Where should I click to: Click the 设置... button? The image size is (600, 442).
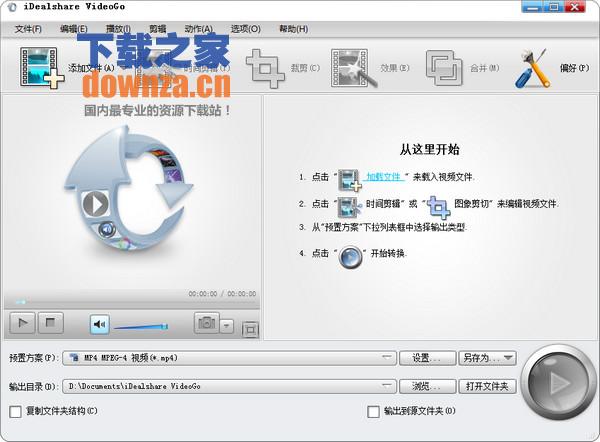(x=427, y=358)
